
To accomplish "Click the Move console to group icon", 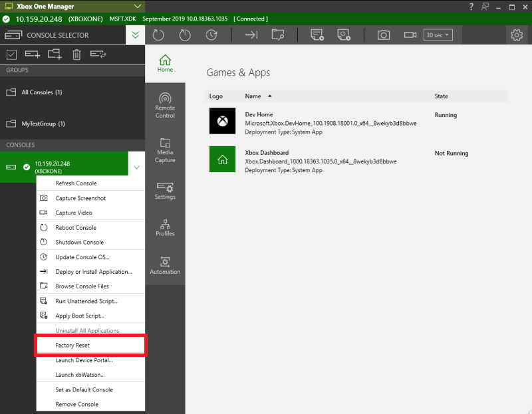I will point(98,54).
